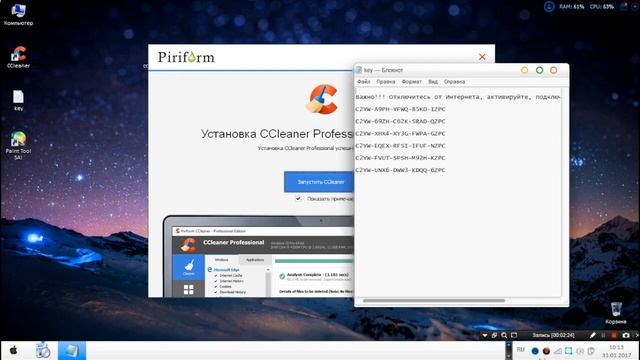Open the Корзина recycle bin icon
This screenshot has height=360, width=640.
(616, 313)
